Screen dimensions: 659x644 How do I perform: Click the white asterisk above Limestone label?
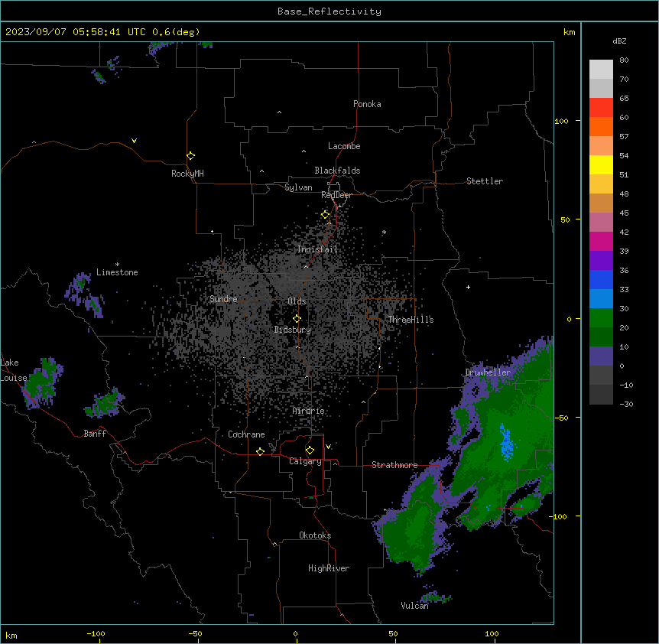[117, 265]
